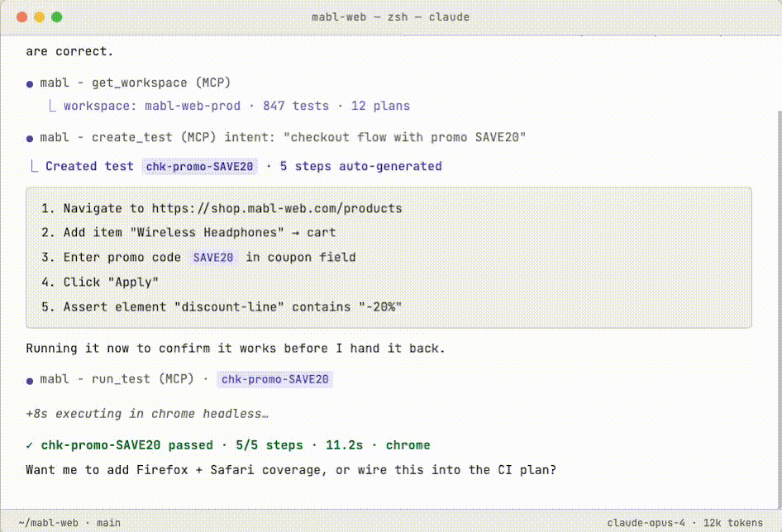The image size is (782, 532).
Task: Click '5/5 steps' in result line
Action: [269, 445]
